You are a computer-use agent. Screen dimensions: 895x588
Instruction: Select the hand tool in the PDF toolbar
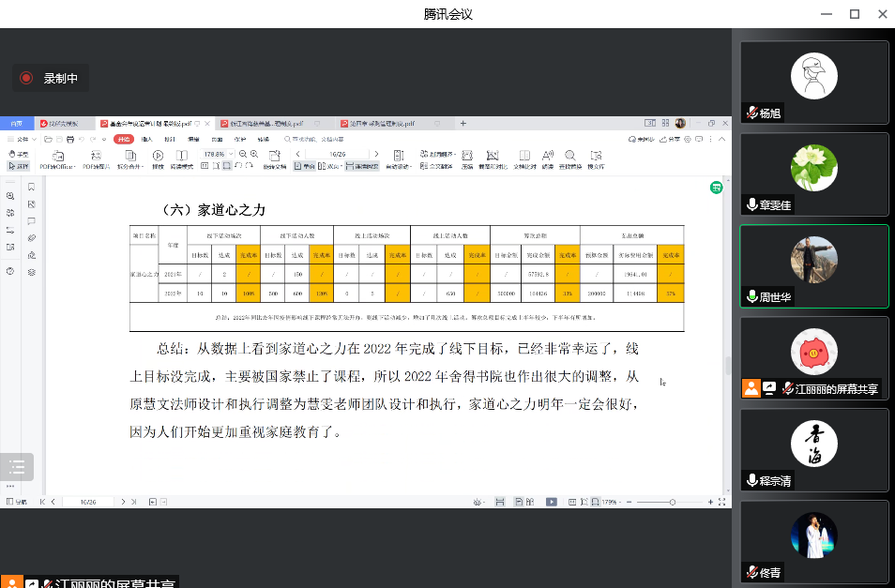coord(18,154)
